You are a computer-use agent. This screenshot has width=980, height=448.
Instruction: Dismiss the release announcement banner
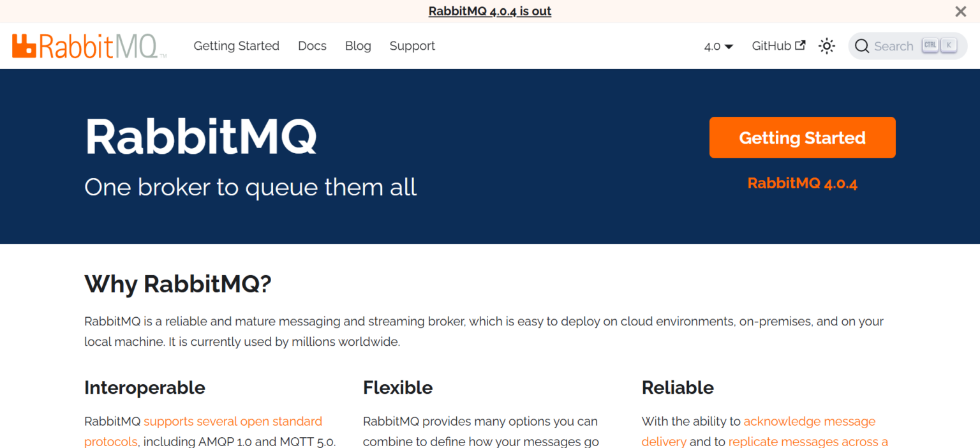pyautogui.click(x=960, y=11)
